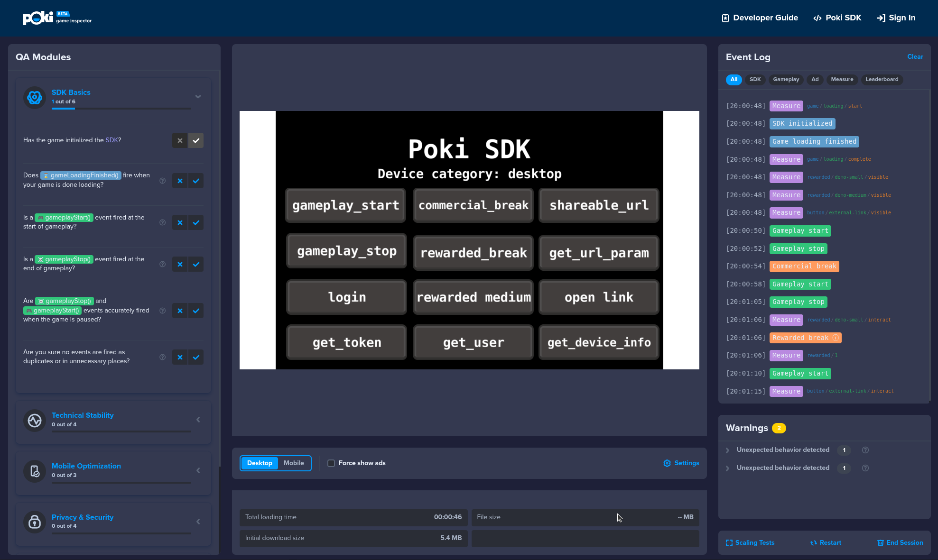Click the Sign In arrow icon
The height and width of the screenshot is (560, 938).
coord(881,18)
